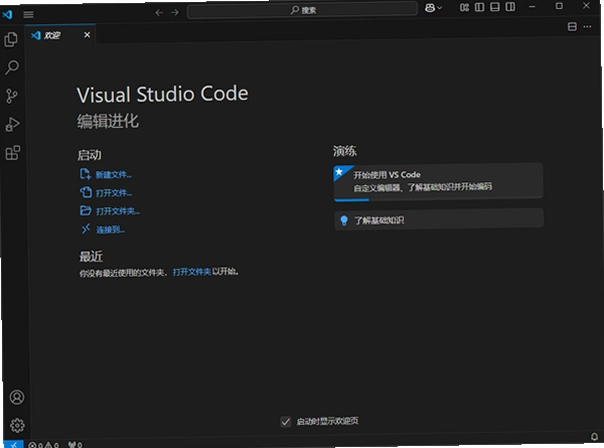Viewport: 604px width, 448px height.
Task: Click the 打开文件 open file link
Action: tap(114, 193)
